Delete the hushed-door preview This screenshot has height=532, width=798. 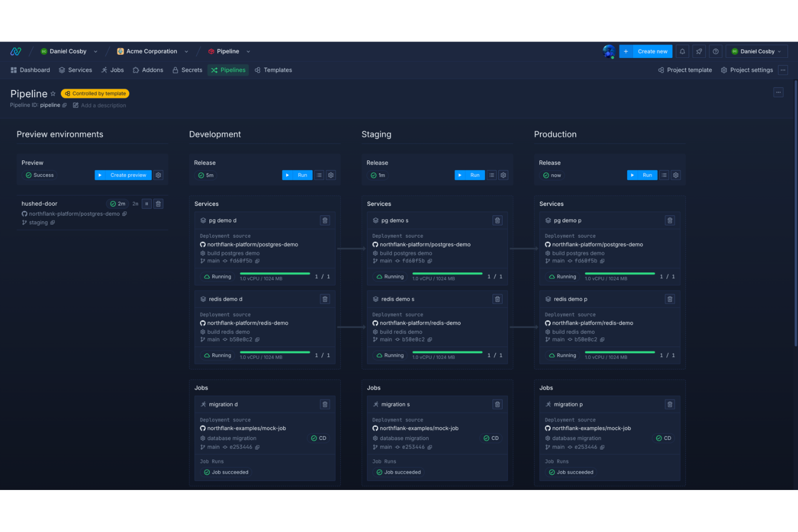point(159,204)
